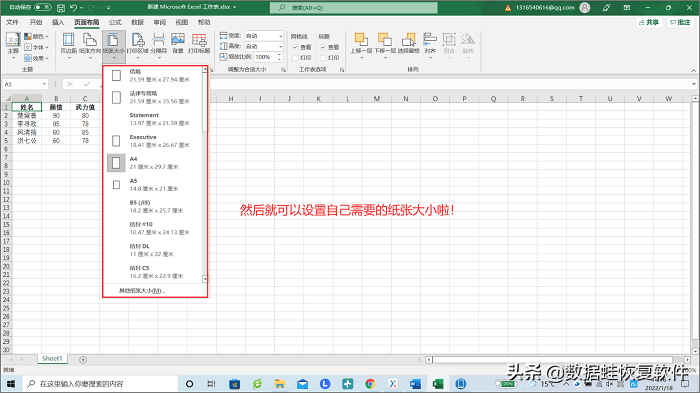Viewport: 700px width, 393px height.
Task: Open the Mail app in taskbar
Action: point(302,384)
